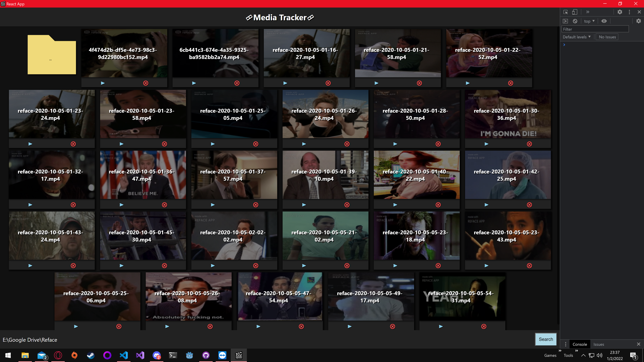This screenshot has width=644, height=362.
Task: Play 4f474d2b-df5e-4e73-98c3-9d22980bc152.mp4
Action: point(103,83)
